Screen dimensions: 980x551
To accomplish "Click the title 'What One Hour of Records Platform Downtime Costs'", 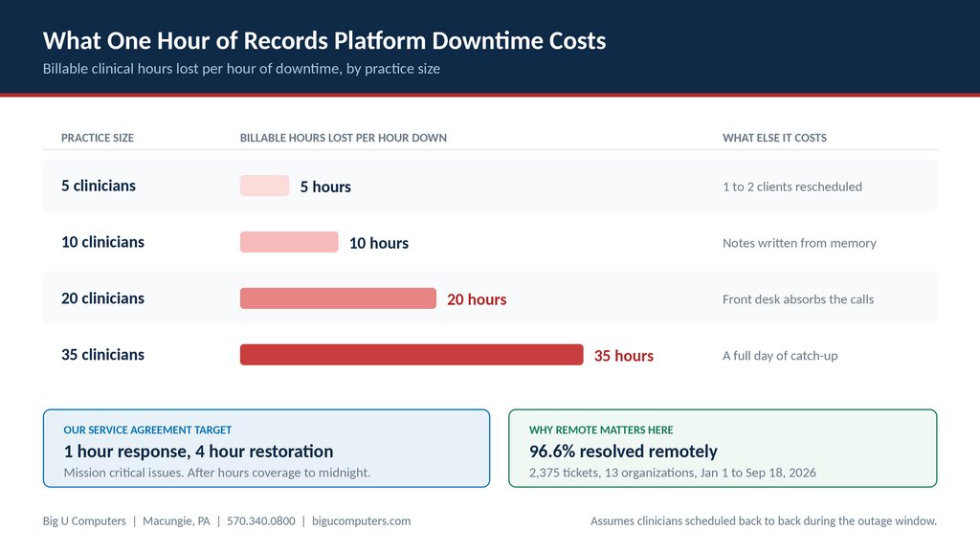I will (x=324, y=40).
